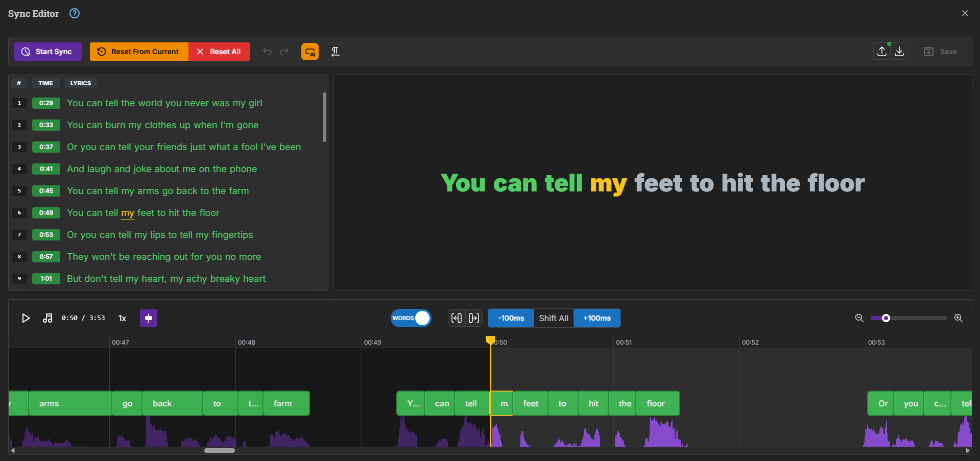This screenshot has height=461, width=980.
Task: Click the play button
Action: pyautogui.click(x=26, y=318)
